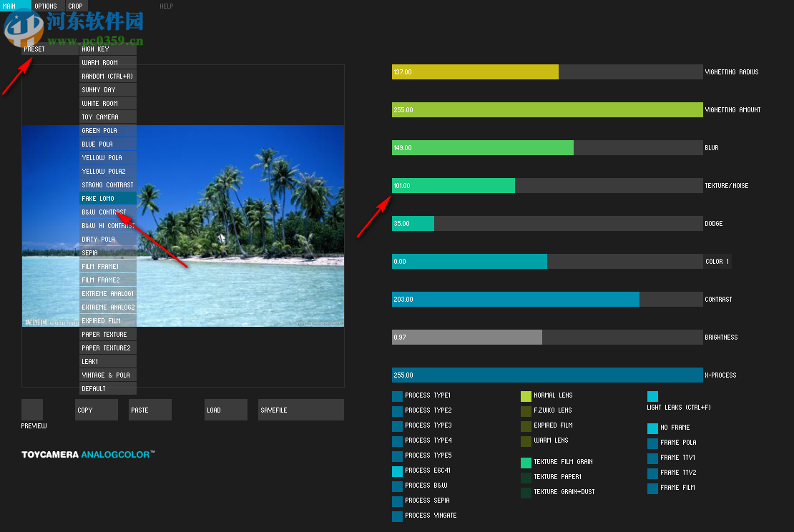The height and width of the screenshot is (532, 794).
Task: Select the GREEN POLA preset
Action: coord(108,131)
